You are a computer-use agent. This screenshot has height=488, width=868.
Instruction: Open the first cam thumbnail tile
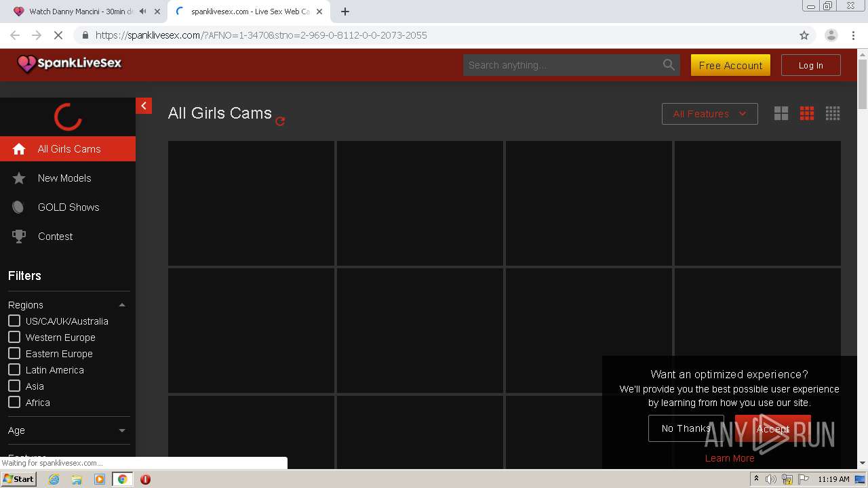251,203
